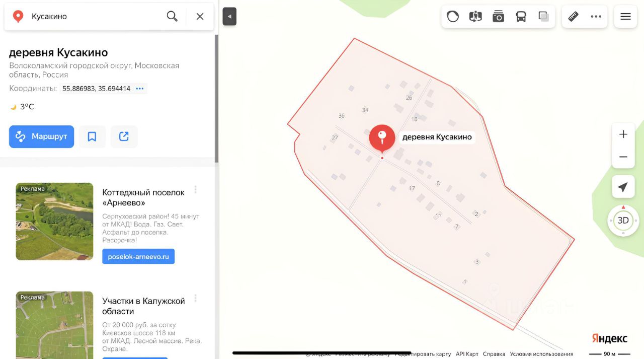644x359 pixels.
Task: Toggle 3D map view
Action: pyautogui.click(x=623, y=220)
